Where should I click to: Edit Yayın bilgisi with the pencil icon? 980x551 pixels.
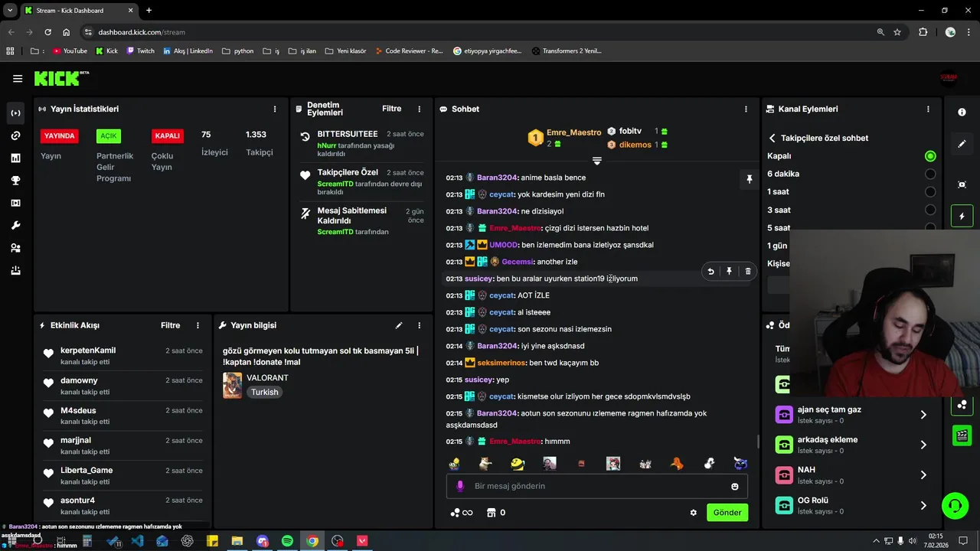click(x=399, y=325)
